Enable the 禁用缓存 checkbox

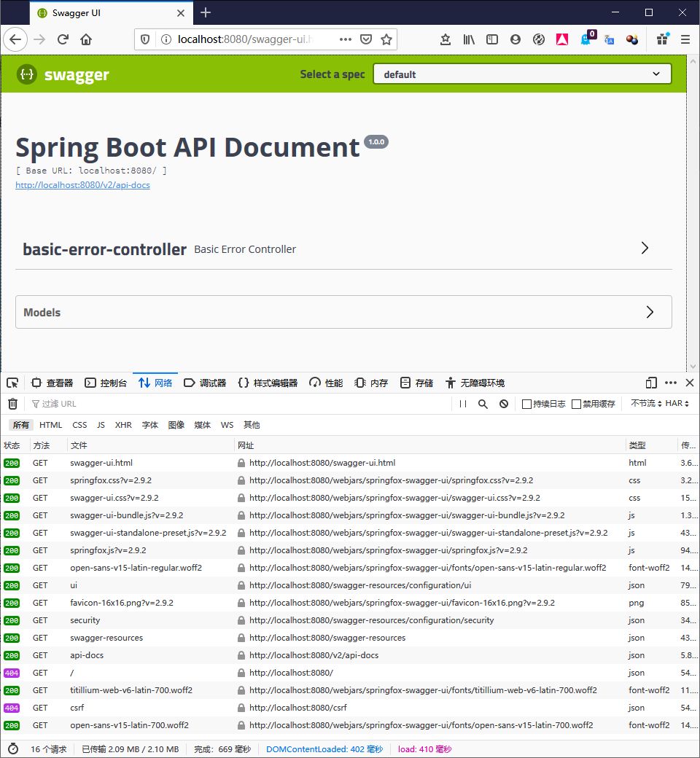[x=577, y=404]
